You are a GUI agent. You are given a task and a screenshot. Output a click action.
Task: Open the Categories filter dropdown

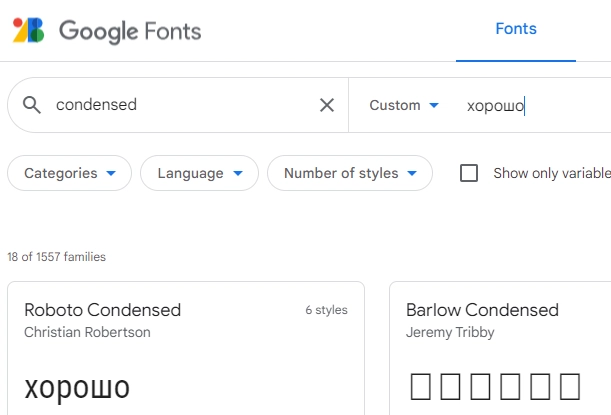pos(69,173)
